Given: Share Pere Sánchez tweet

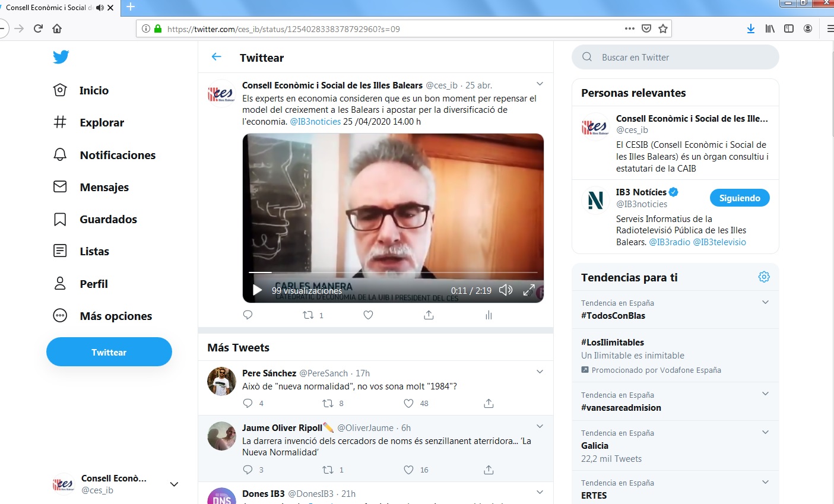Looking at the screenshot, I should click(489, 403).
